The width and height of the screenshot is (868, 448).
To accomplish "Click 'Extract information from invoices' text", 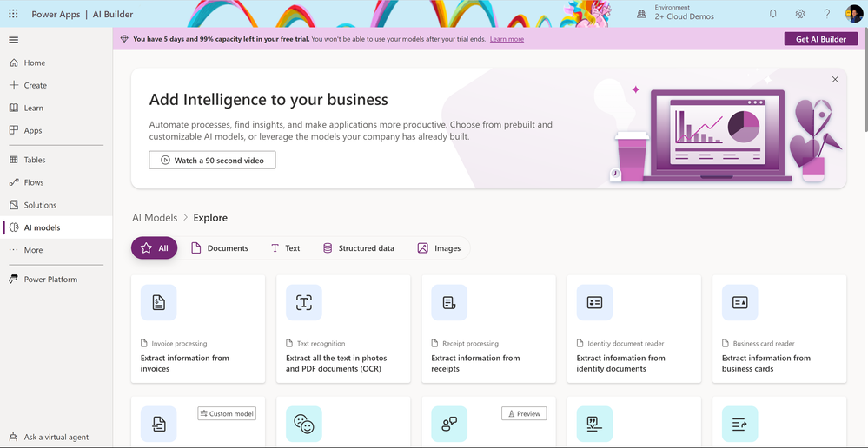I will click(185, 364).
